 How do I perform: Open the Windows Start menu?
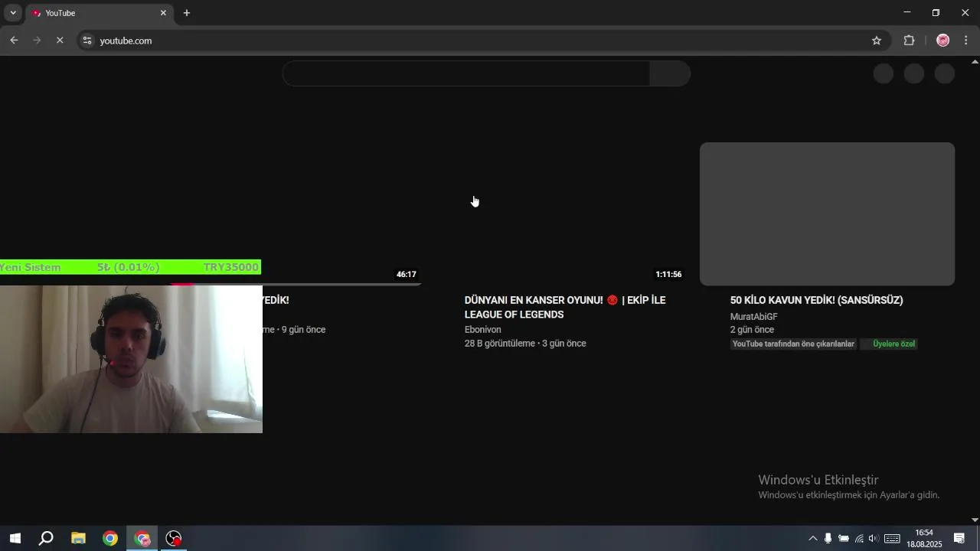pos(15,539)
